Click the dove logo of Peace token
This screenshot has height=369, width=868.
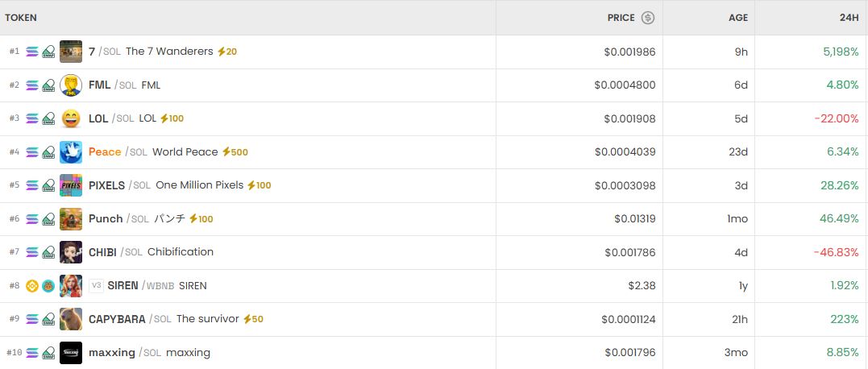pyautogui.click(x=71, y=152)
